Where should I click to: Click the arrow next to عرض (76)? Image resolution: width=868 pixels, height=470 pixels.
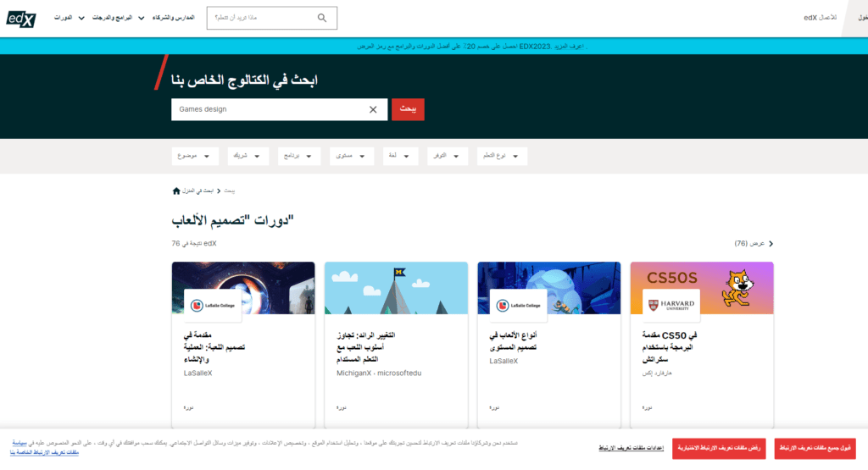pos(770,244)
